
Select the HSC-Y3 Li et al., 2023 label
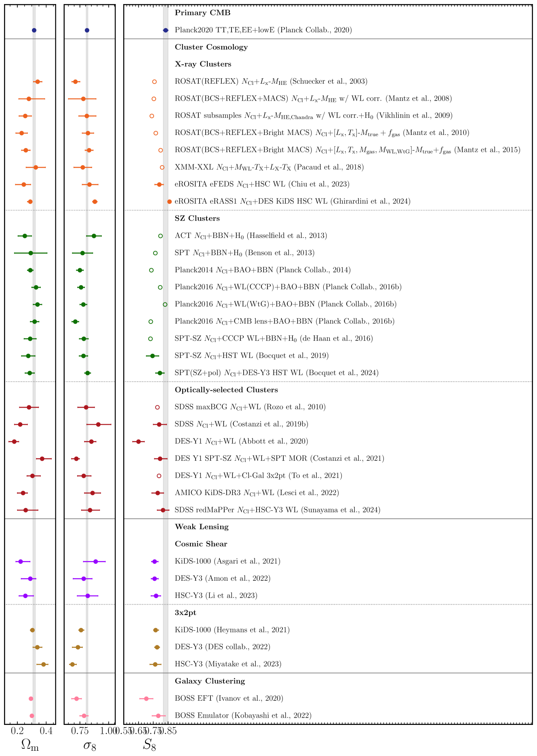(x=216, y=596)
